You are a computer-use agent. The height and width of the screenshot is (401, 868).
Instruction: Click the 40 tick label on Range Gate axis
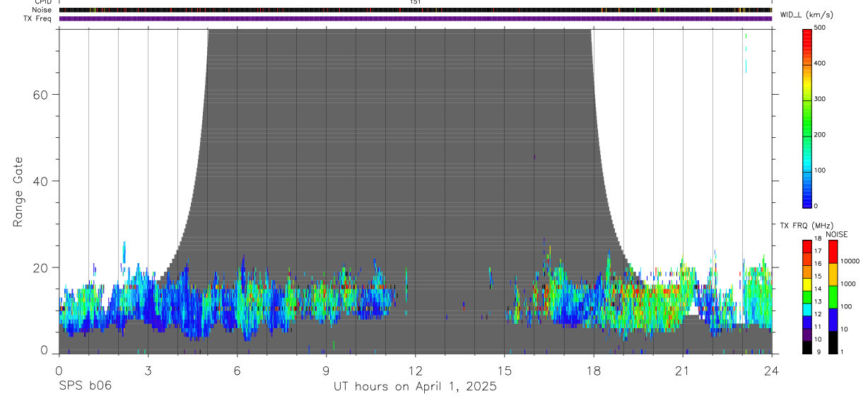[x=40, y=181]
